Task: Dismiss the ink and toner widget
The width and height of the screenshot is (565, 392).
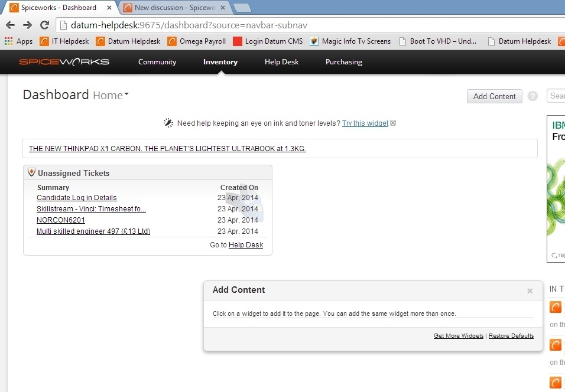Action: [x=393, y=123]
